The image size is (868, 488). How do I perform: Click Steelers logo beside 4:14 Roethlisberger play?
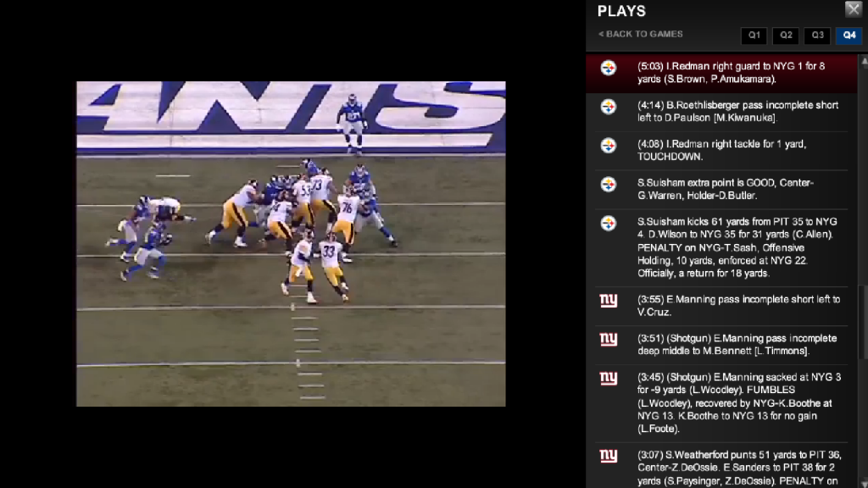[x=609, y=107]
